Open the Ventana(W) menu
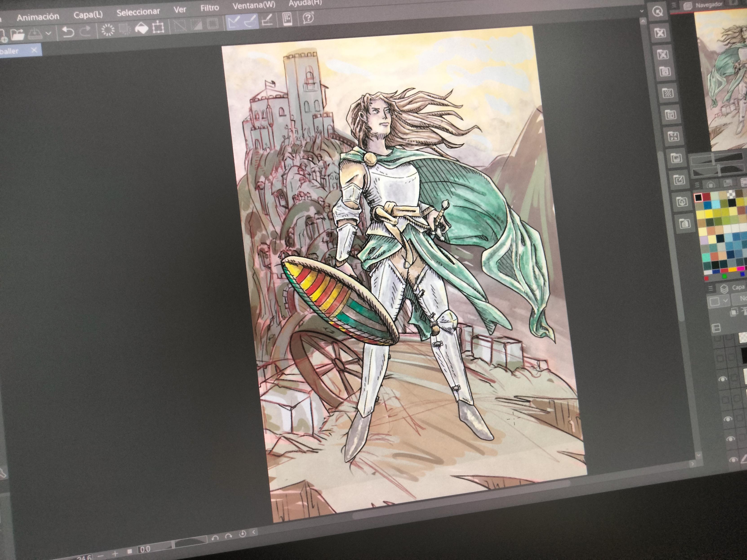747x560 pixels. click(x=254, y=5)
